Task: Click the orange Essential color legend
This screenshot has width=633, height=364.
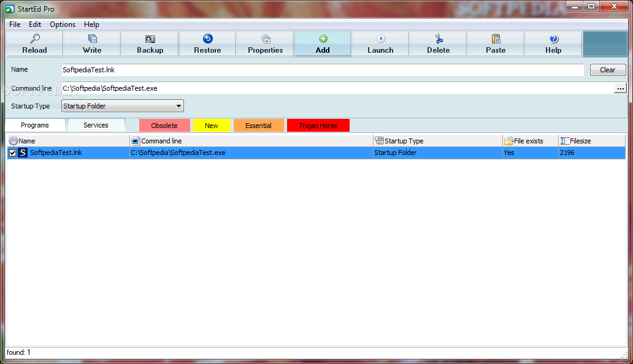Action: point(258,126)
